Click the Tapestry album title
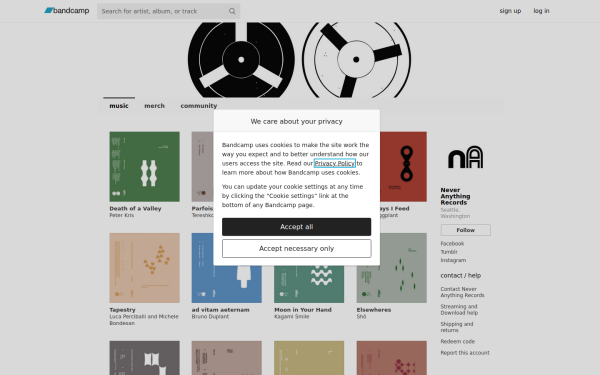This screenshot has height=375, width=600. point(122,310)
